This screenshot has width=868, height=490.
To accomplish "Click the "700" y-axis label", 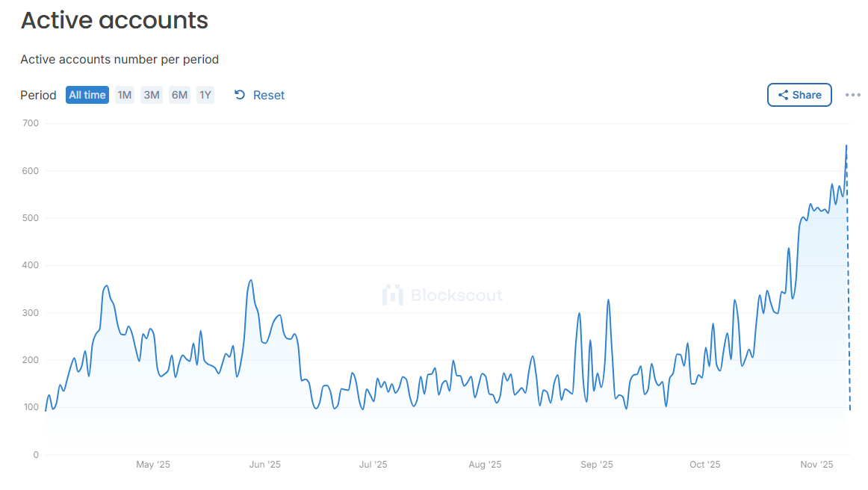I will 31,122.
